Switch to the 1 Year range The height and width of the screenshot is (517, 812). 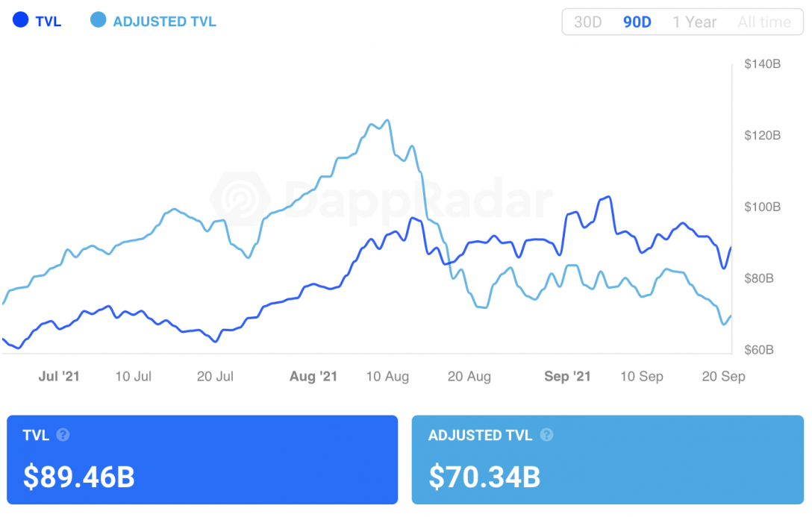coord(694,22)
